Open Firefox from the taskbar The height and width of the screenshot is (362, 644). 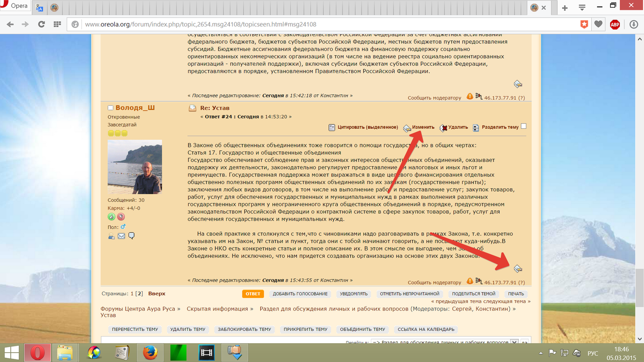click(x=150, y=353)
